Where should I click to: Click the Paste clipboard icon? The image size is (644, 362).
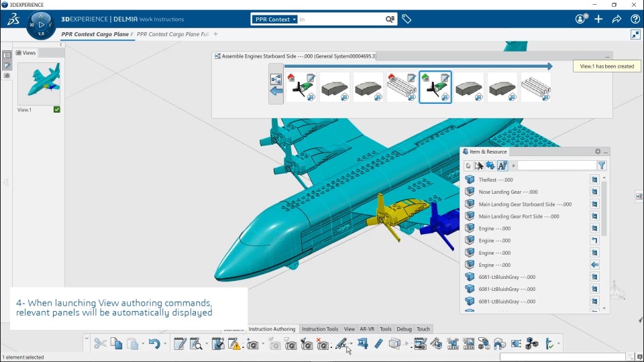tap(132, 343)
